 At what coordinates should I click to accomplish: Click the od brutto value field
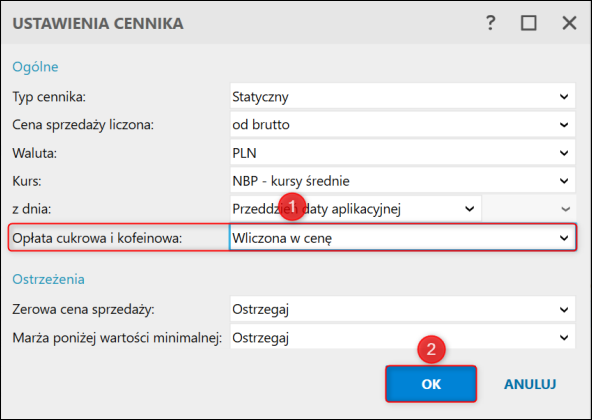402,125
